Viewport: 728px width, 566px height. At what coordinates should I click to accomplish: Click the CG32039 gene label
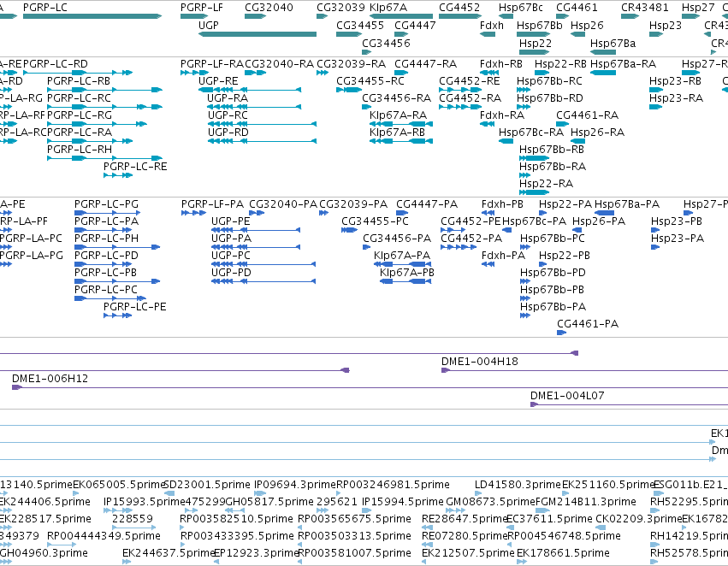[340, 8]
